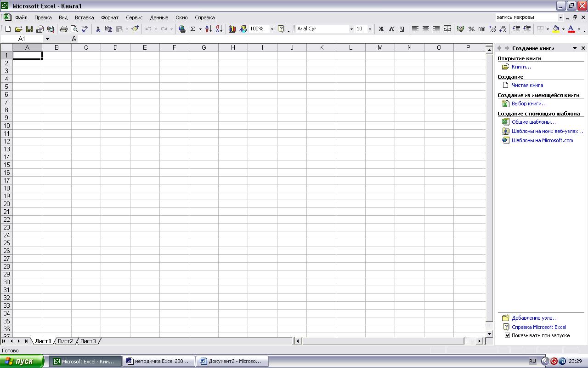Open the Файл menu

(x=21, y=17)
